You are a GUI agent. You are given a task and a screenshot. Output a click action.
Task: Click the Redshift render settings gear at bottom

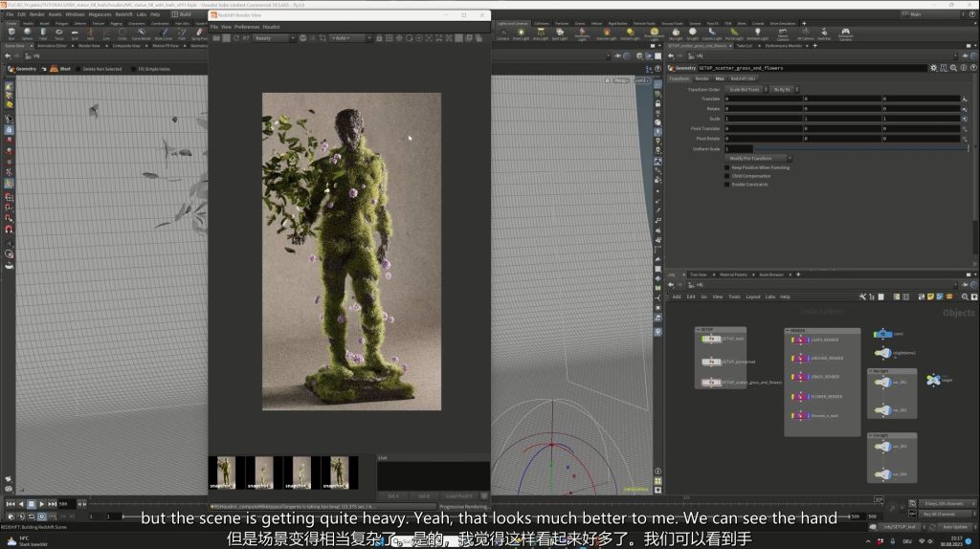[483, 495]
